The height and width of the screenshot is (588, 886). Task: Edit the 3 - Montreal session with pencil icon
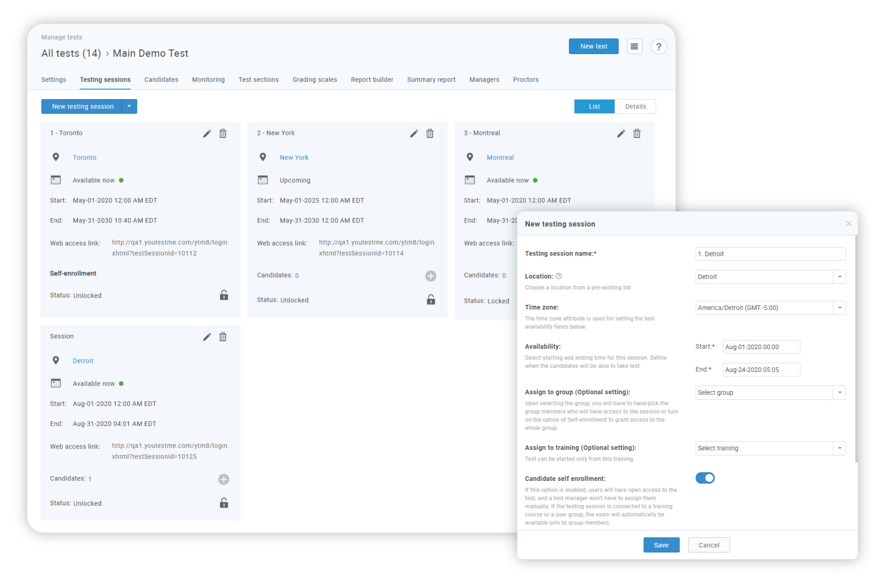pyautogui.click(x=621, y=134)
